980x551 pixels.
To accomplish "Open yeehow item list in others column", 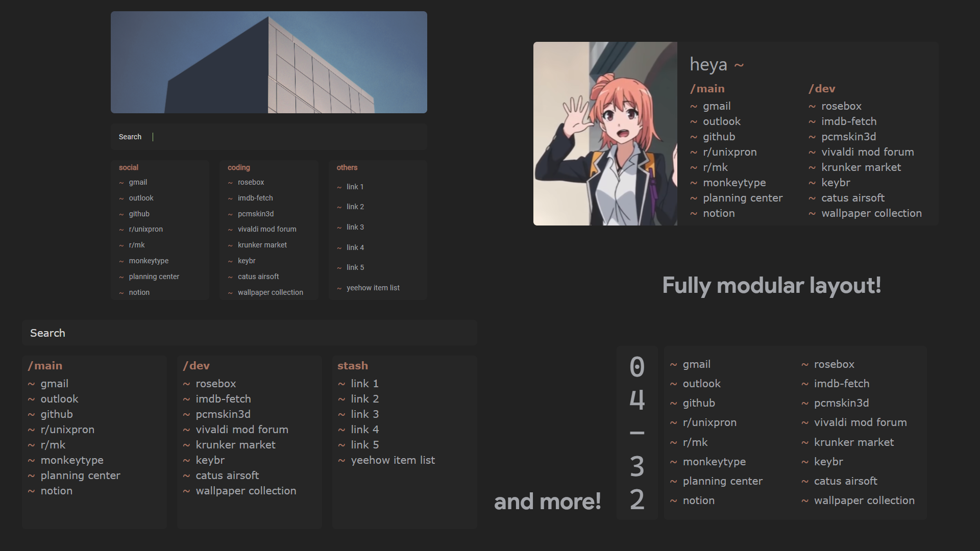I will [x=373, y=288].
